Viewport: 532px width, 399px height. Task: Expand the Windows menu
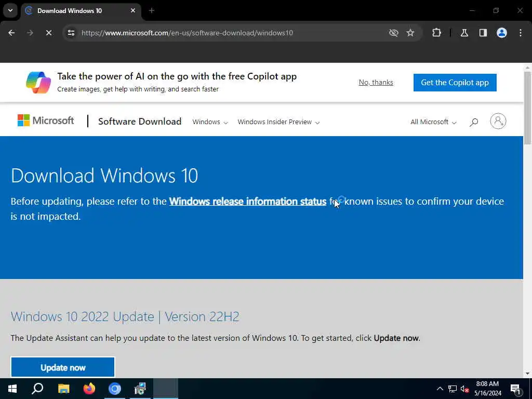pyautogui.click(x=210, y=122)
